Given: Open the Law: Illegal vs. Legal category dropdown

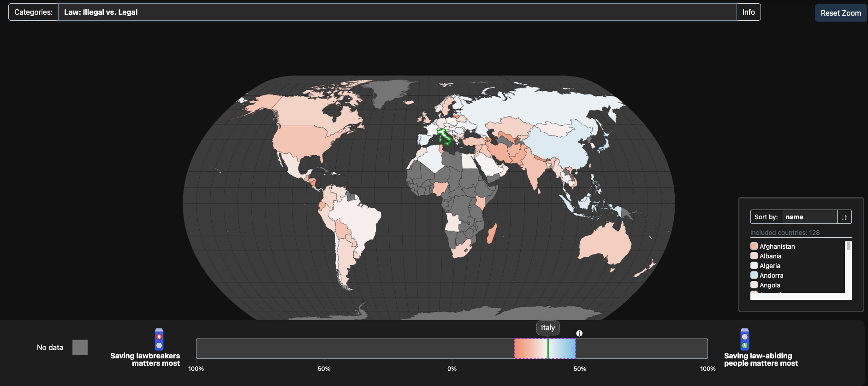Looking at the screenshot, I should 397,12.
